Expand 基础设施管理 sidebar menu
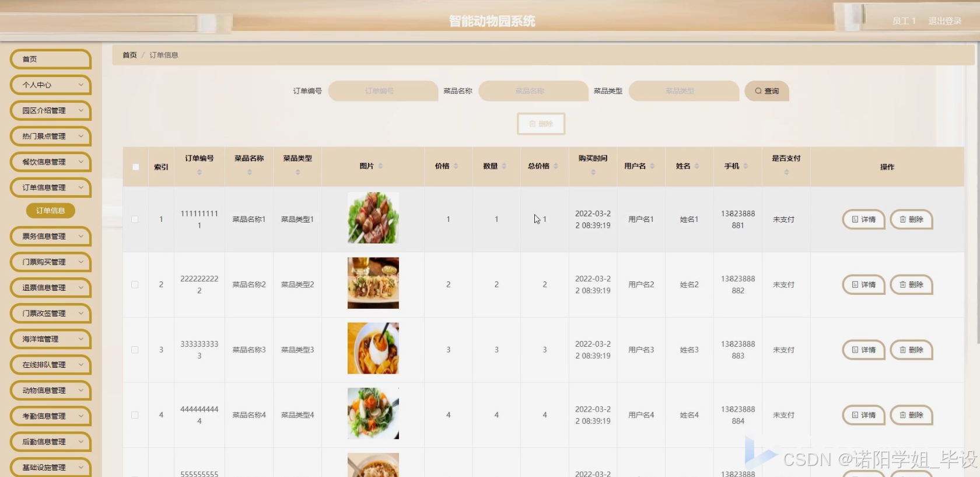Viewport: 980px width, 477px height. click(x=51, y=467)
